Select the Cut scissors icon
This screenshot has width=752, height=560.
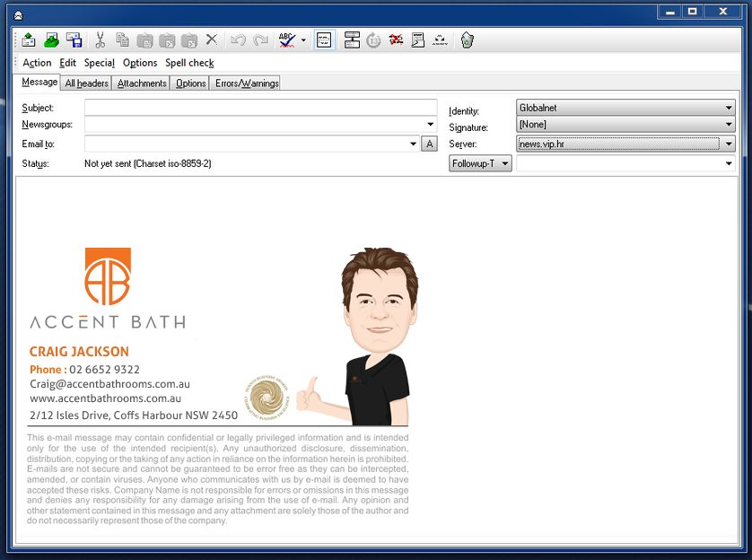pos(100,40)
